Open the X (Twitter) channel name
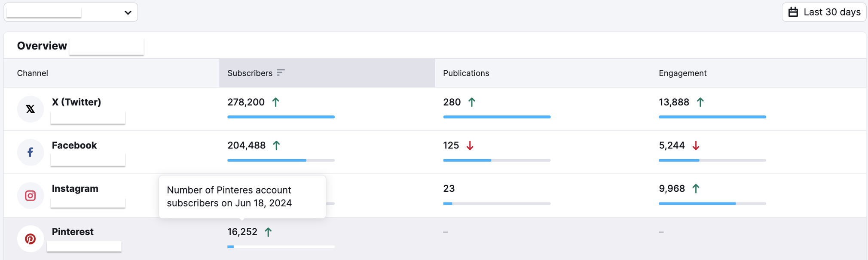Viewport: 868px width, 260px height. [76, 102]
